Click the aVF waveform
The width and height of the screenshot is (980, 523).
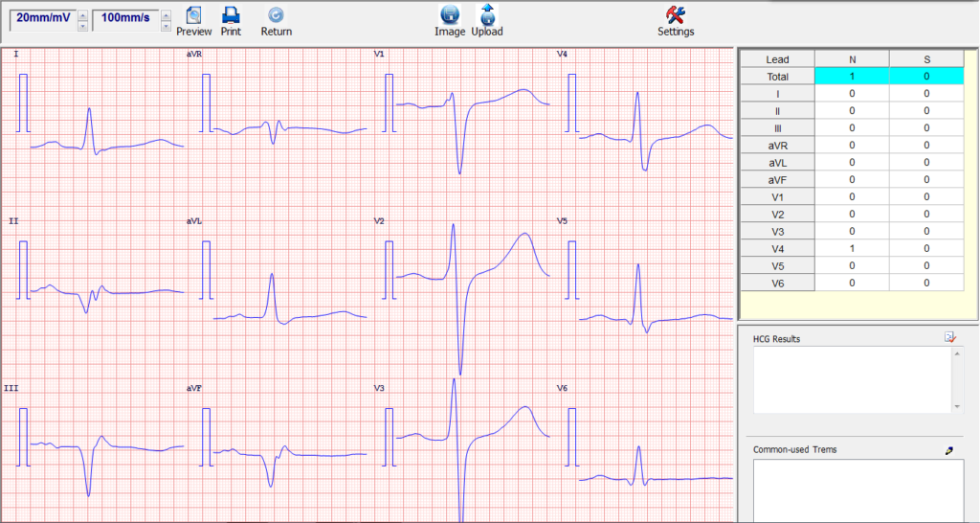(290, 465)
